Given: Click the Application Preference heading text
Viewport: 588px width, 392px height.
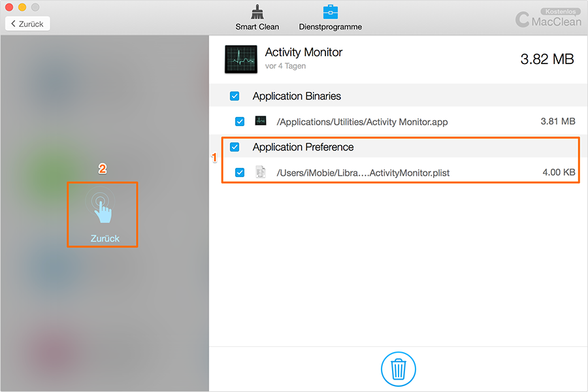Looking at the screenshot, I should pyautogui.click(x=303, y=147).
